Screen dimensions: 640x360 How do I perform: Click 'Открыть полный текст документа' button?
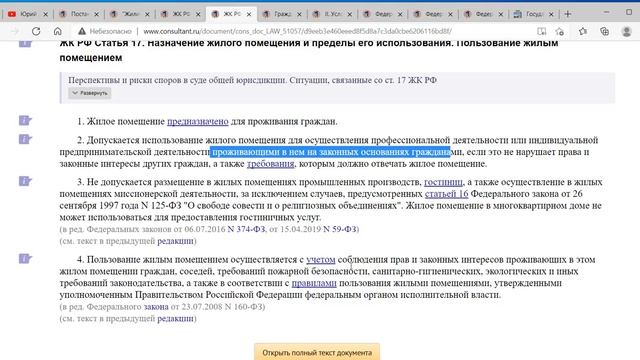point(317,352)
